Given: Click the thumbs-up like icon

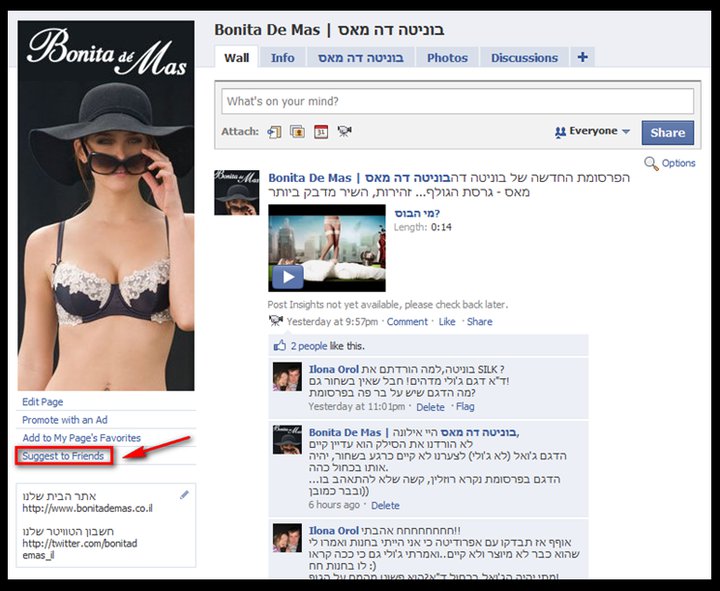Looking at the screenshot, I should 279,346.
